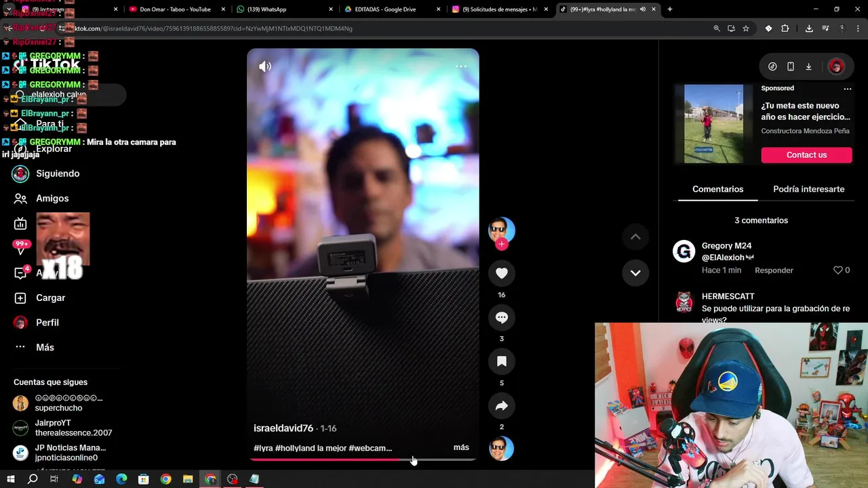
Task: Click the israeldavid76 username on the video
Action: click(x=283, y=428)
